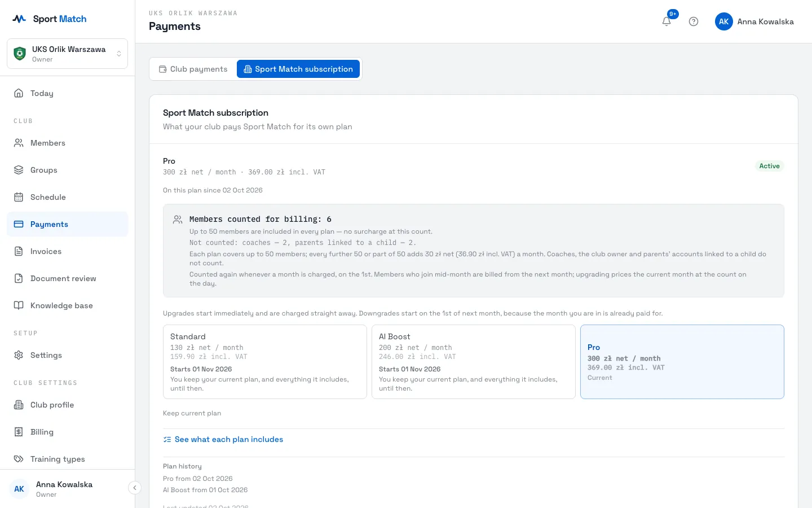Viewport: 812px width, 508px height.
Task: Click the AK avatar in the header
Action: (x=724, y=21)
